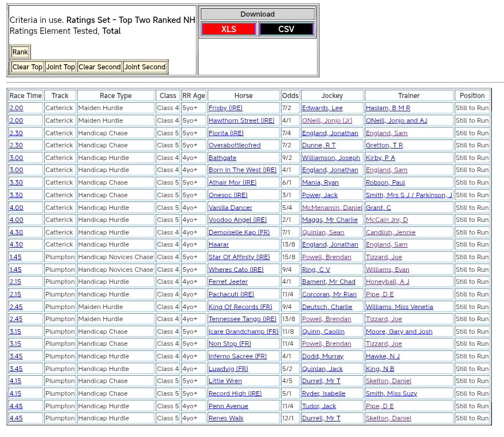
Task: Open the 2.30 race time for Florita
Action: coord(16,133)
